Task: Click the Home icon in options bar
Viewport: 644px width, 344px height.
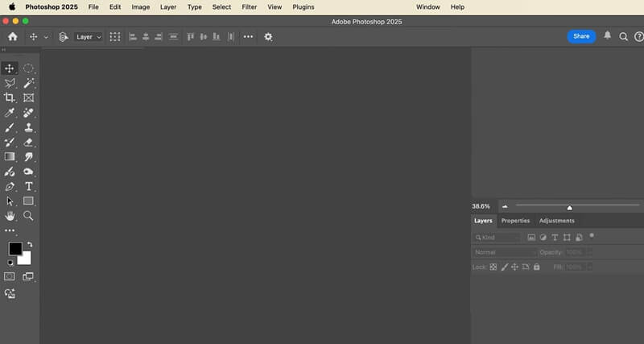Action: tap(12, 36)
